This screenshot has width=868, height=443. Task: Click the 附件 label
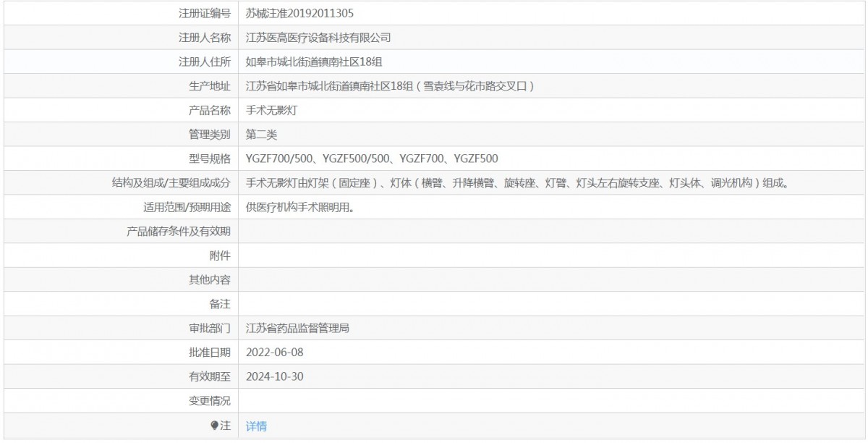tap(220, 256)
